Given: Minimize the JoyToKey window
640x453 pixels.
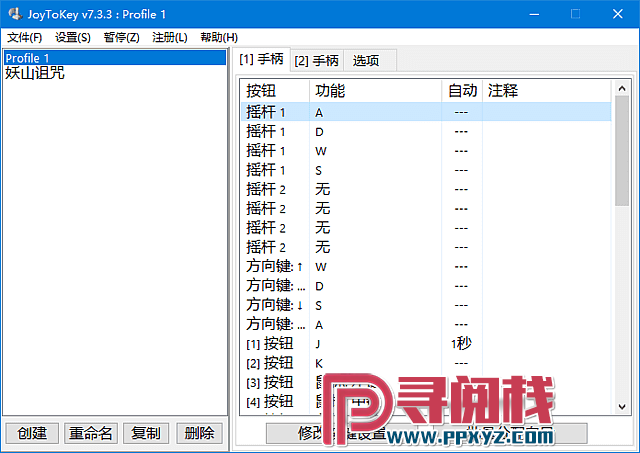Looking at the screenshot, I should 534,14.
